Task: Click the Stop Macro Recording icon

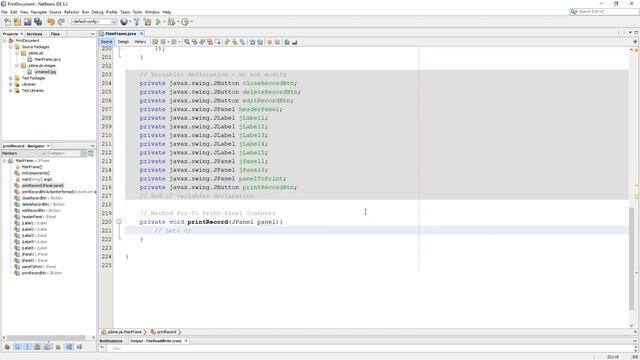Action: point(277,42)
